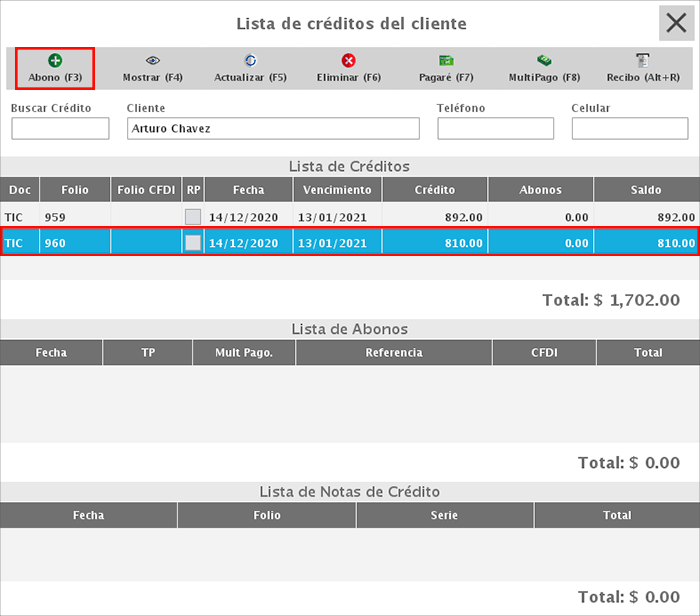Select the MultiPago (F8) money icon

(544, 60)
